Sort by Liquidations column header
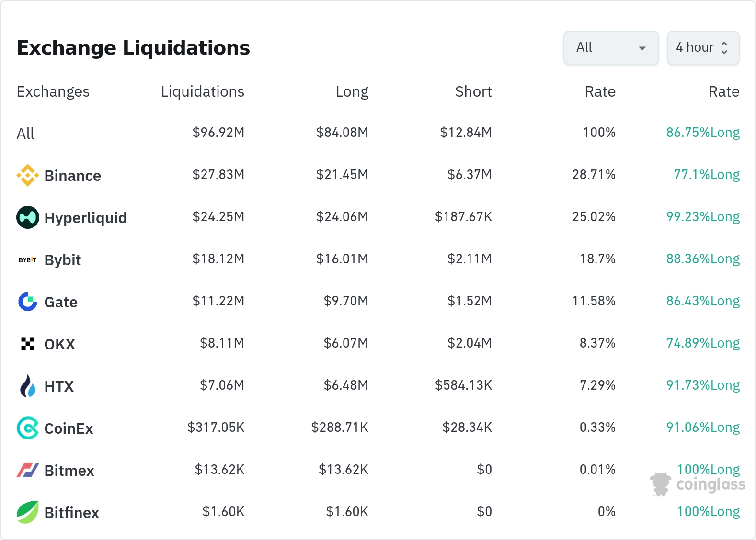The image size is (756, 540). (202, 91)
